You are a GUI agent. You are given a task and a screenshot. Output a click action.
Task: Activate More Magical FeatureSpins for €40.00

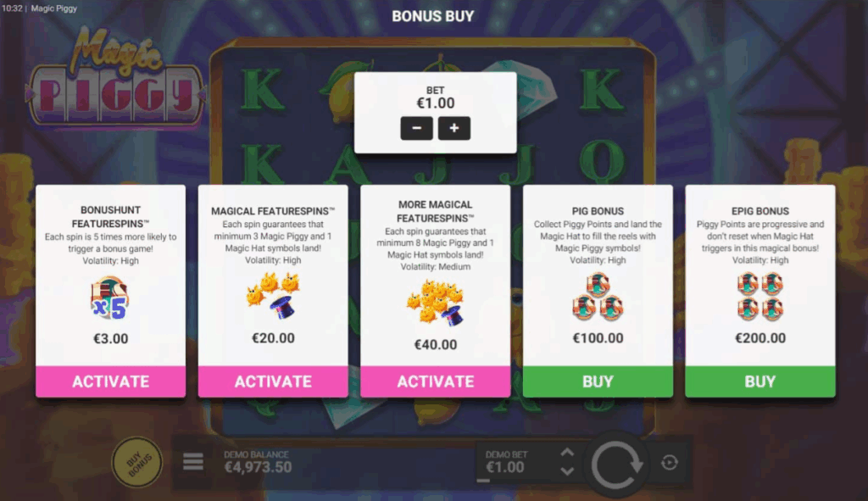[435, 381]
